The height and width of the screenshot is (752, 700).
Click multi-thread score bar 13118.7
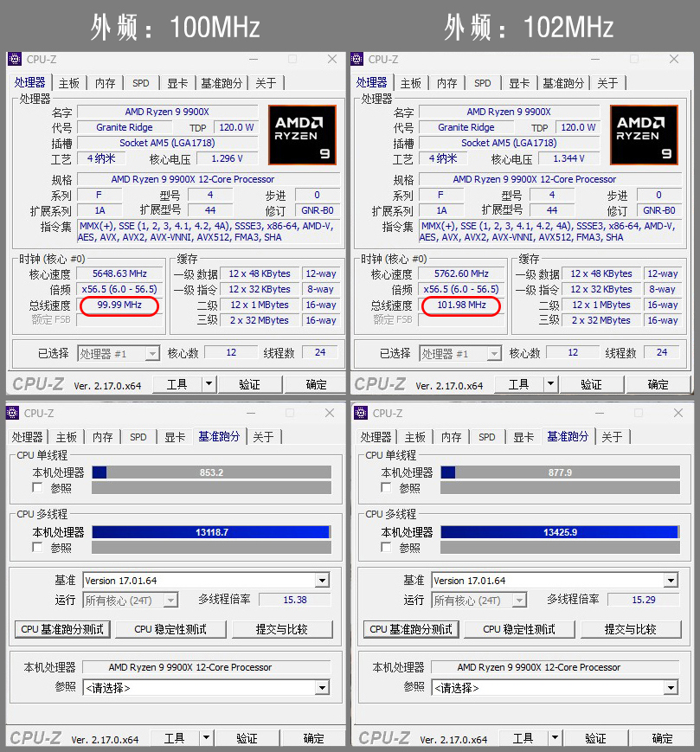(211, 532)
